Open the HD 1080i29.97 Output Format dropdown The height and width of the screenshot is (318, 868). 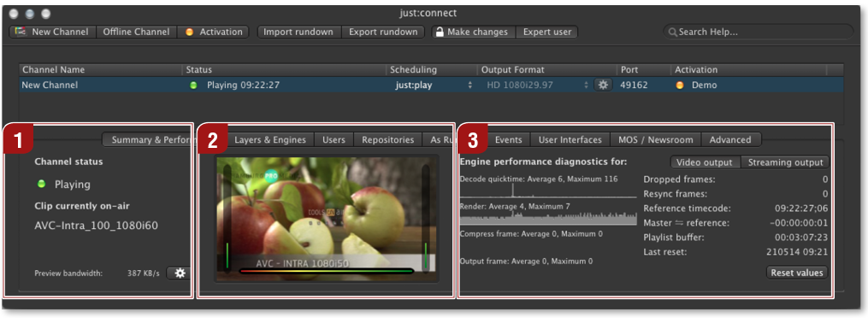[x=537, y=85]
